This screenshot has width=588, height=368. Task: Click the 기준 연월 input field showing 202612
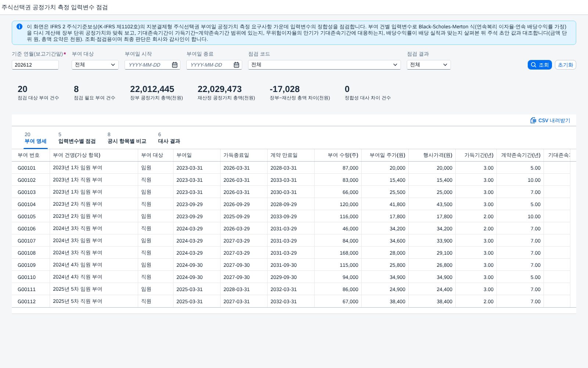click(35, 65)
